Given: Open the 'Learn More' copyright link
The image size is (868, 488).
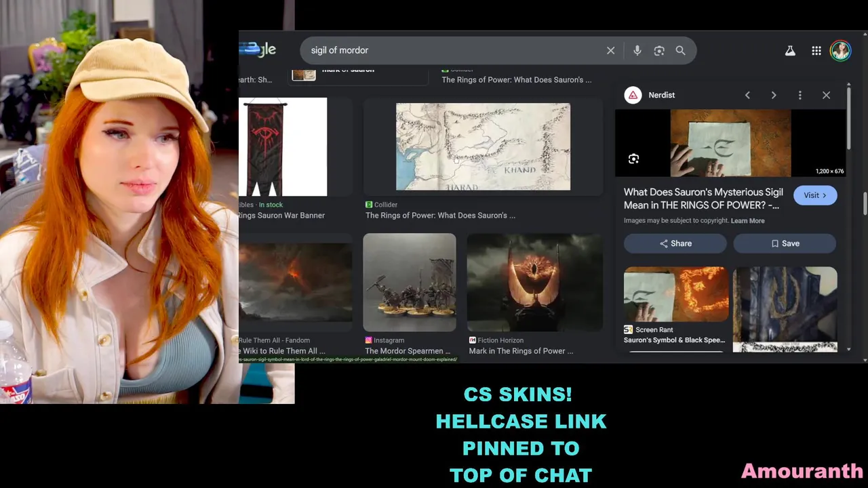Looking at the screenshot, I should (x=747, y=220).
